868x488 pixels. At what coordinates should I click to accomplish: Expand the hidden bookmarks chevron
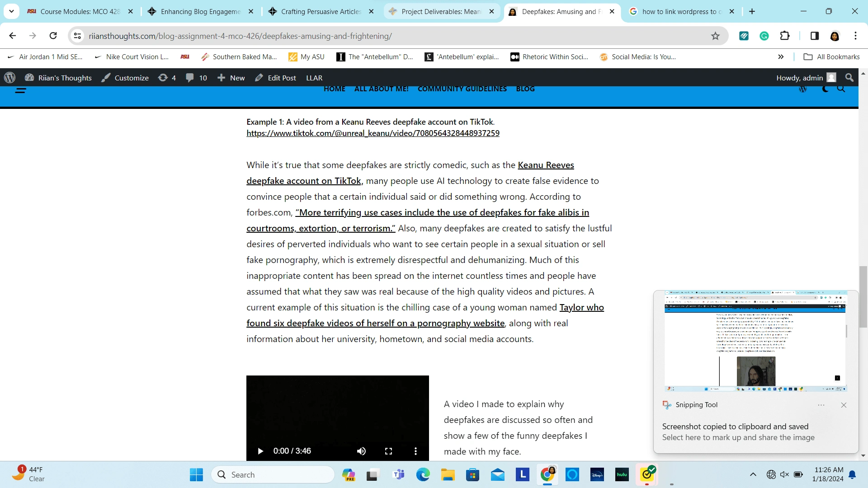(781, 57)
